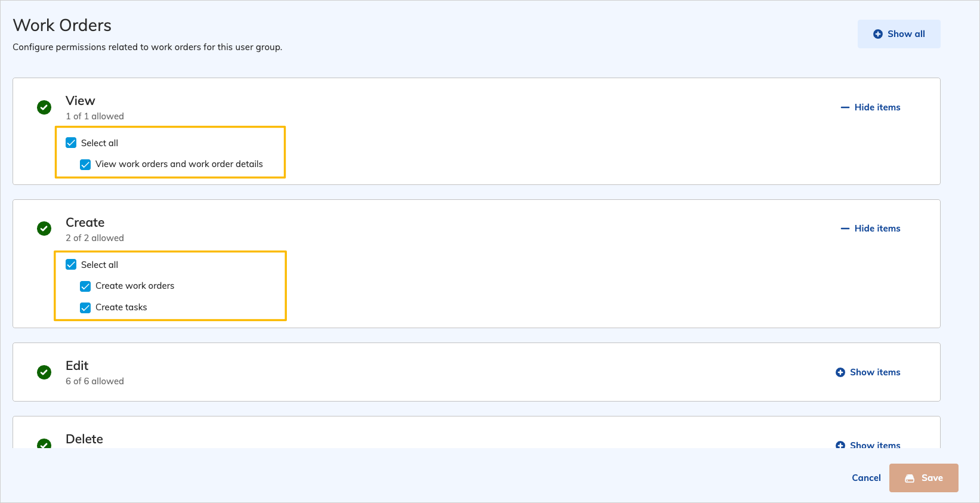Click the View section title
The height and width of the screenshot is (503, 980).
coord(81,101)
